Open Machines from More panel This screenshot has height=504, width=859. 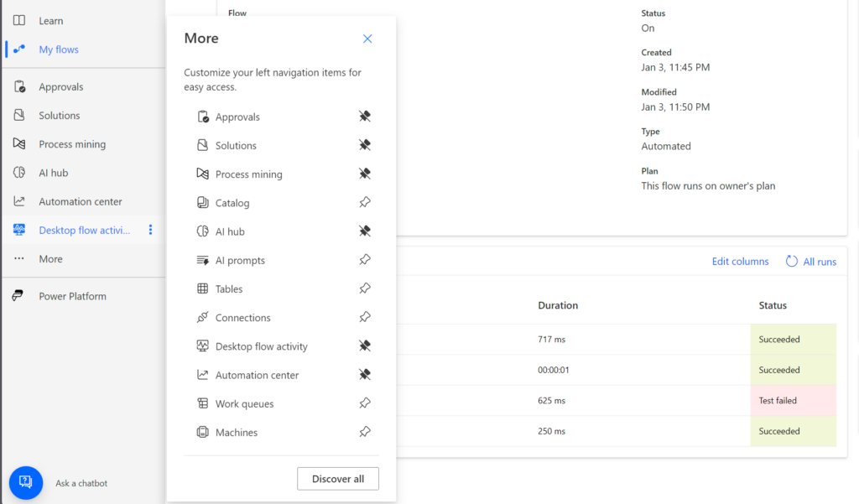pyautogui.click(x=236, y=432)
